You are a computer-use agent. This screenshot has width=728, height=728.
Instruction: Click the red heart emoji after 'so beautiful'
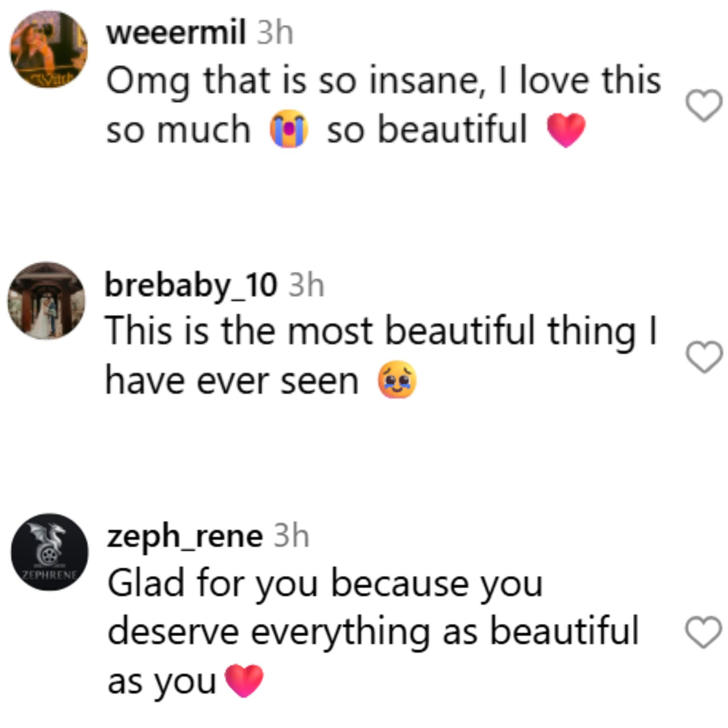566,130
